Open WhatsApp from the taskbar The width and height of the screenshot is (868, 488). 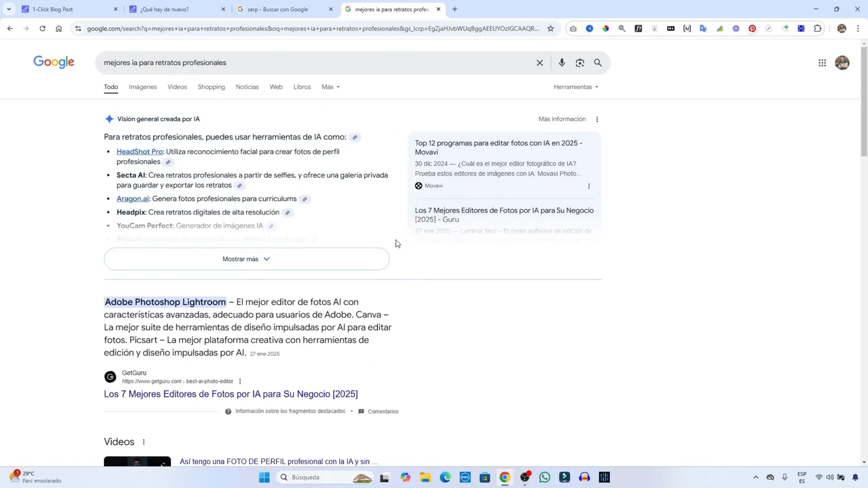coord(544,477)
